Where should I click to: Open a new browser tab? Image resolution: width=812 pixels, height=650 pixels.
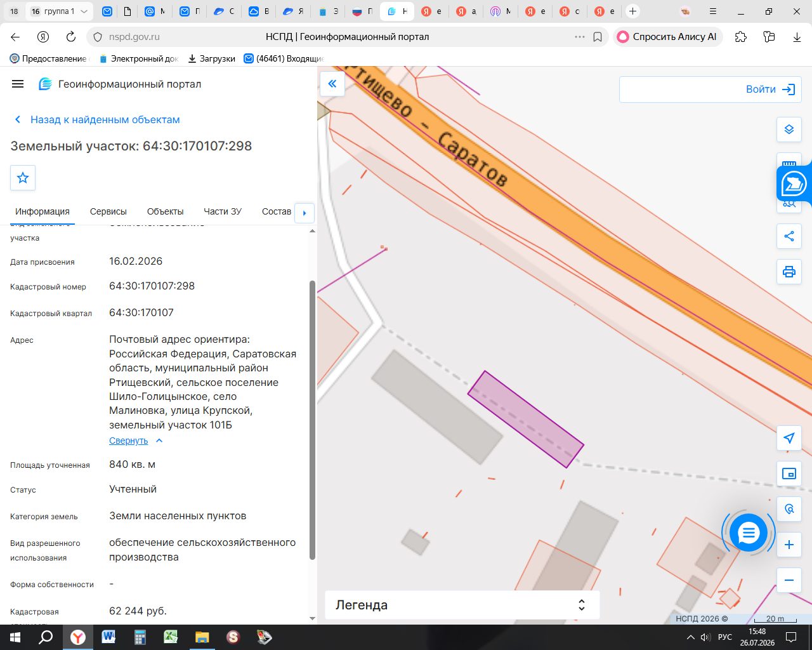[x=632, y=11]
